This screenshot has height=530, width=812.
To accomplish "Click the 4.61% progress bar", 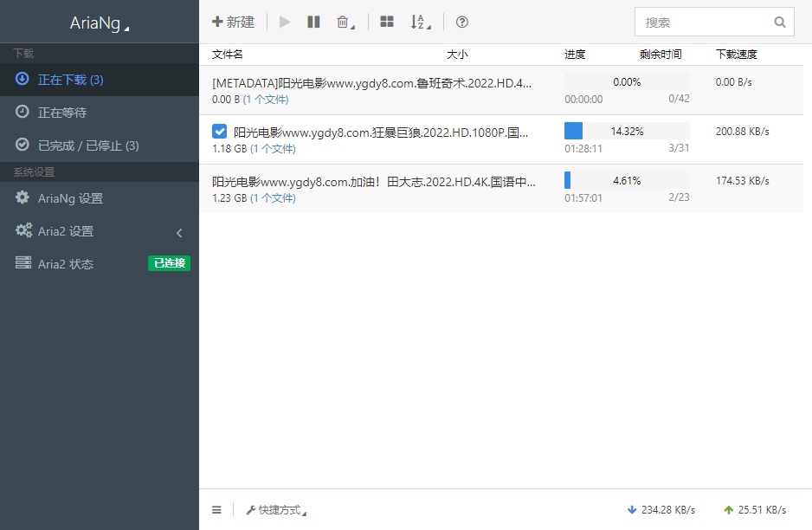I will pyautogui.click(x=627, y=180).
